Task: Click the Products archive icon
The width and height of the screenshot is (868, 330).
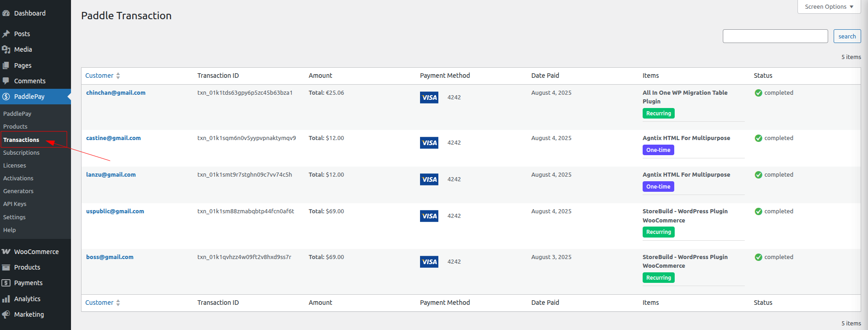Action: coord(6,267)
